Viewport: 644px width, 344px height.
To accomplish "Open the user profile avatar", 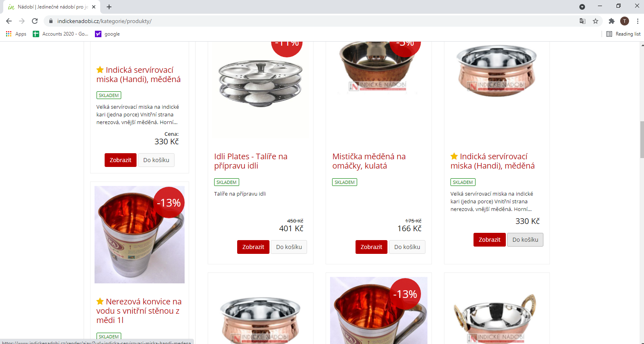I will pos(625,21).
